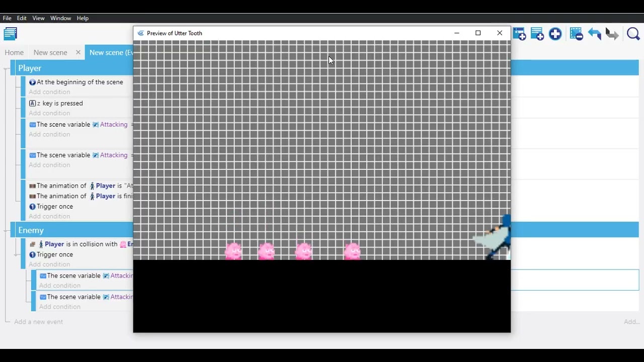This screenshot has width=644, height=362.
Task: Open the Window menu
Action: click(x=61, y=18)
